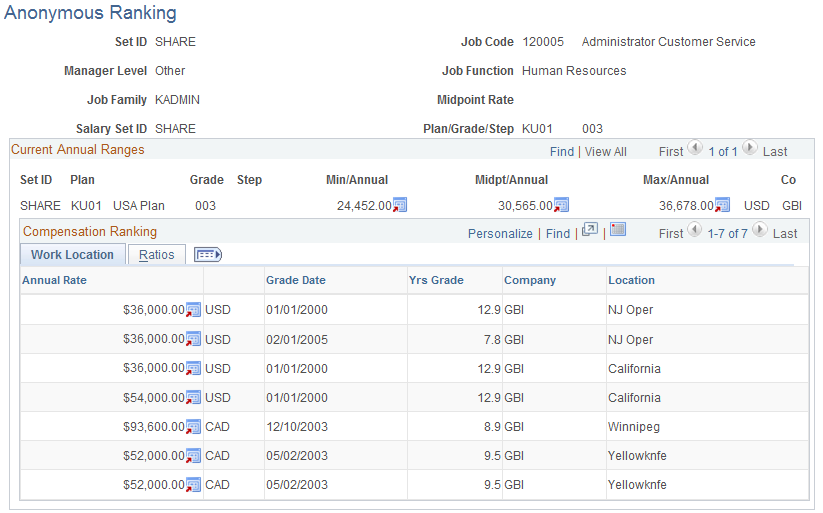The image size is (823, 513).
Task: Open Compensation Ranking grid in new window icon
Action: coord(590,230)
